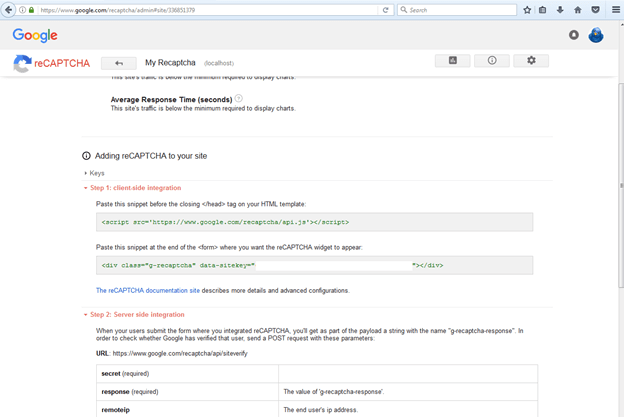Open the info circle button
The width and height of the screenshot is (624, 417).
[492, 60]
